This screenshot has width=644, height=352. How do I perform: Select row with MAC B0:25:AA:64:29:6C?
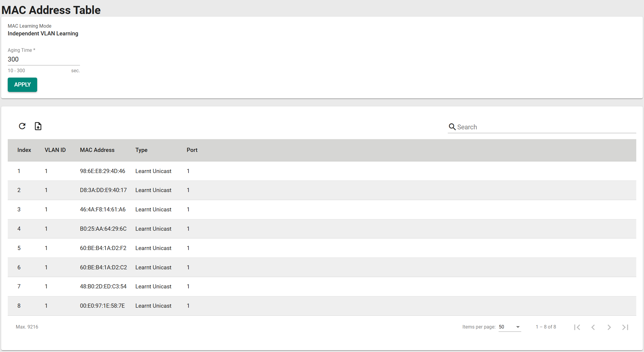(x=103, y=229)
